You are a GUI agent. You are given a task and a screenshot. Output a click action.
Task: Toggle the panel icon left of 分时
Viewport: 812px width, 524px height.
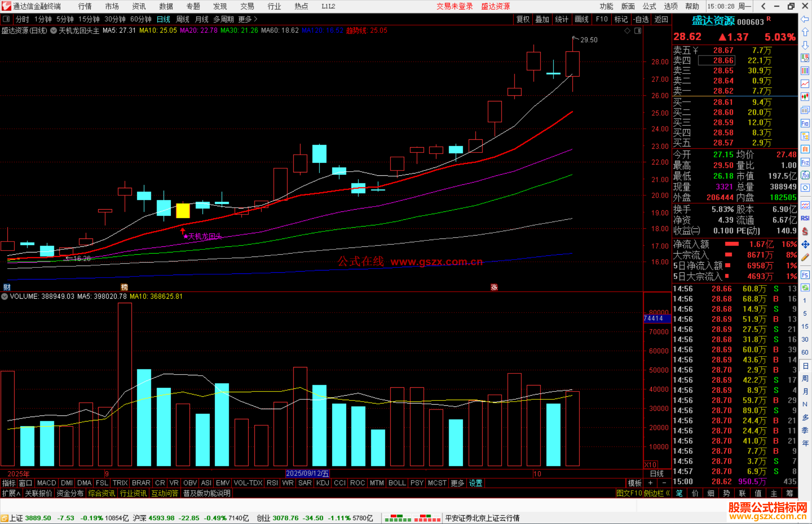6,19
